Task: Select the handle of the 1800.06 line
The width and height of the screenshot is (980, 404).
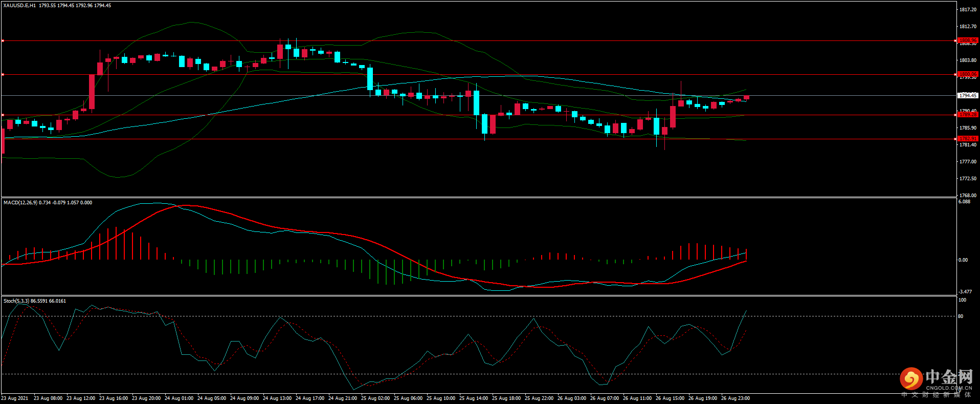Action: tap(3, 74)
